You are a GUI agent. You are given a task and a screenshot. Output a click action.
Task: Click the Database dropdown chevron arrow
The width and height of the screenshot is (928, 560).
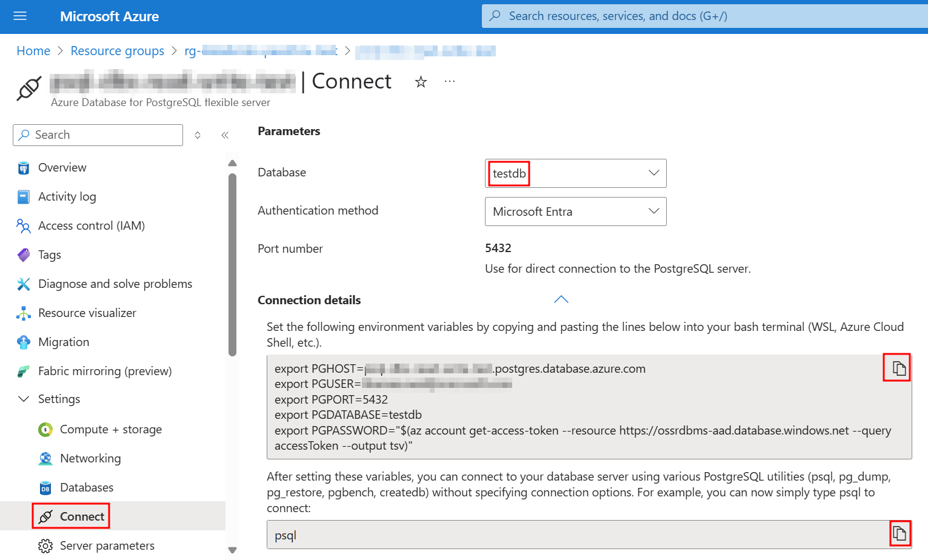click(653, 173)
